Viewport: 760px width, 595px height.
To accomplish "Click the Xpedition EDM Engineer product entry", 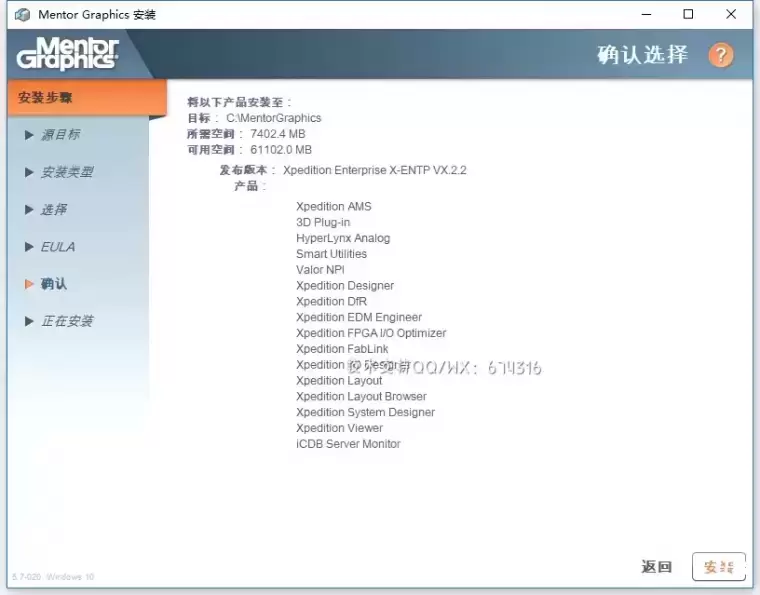I will click(x=359, y=317).
